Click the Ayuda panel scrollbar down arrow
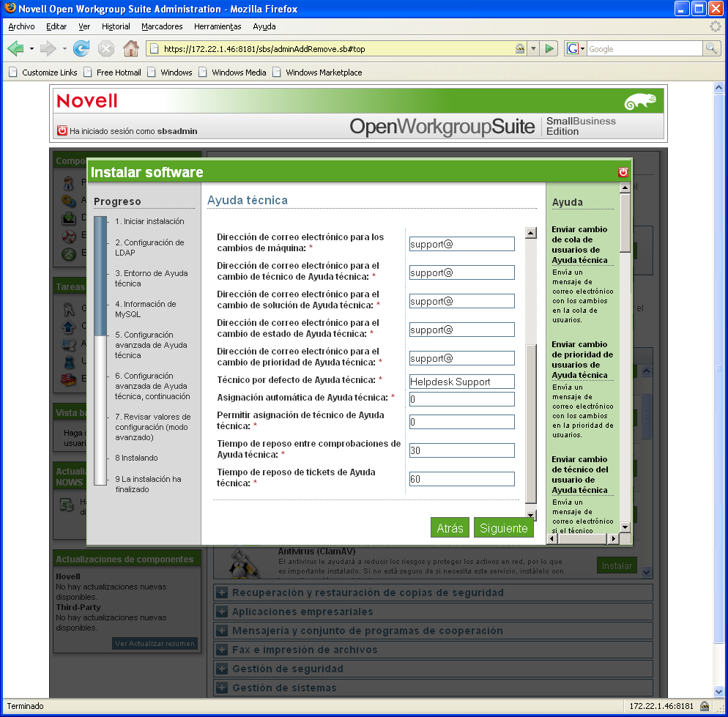The image size is (728, 717). (625, 527)
